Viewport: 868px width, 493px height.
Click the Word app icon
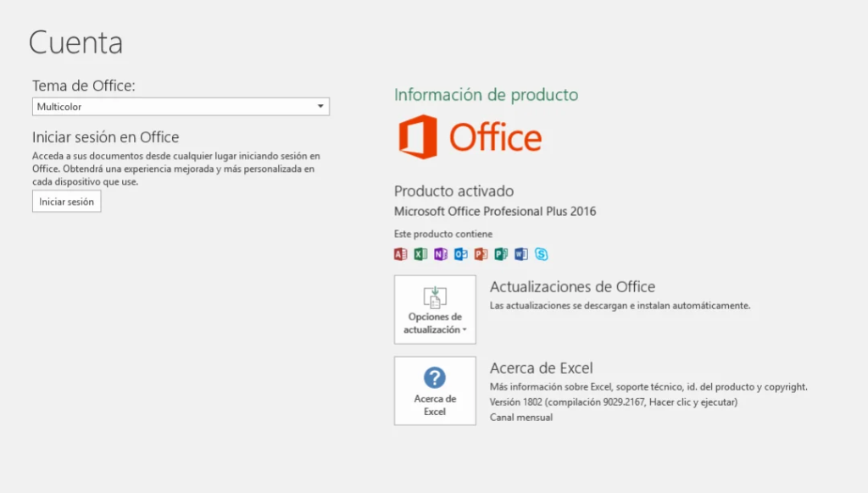pyautogui.click(x=521, y=254)
